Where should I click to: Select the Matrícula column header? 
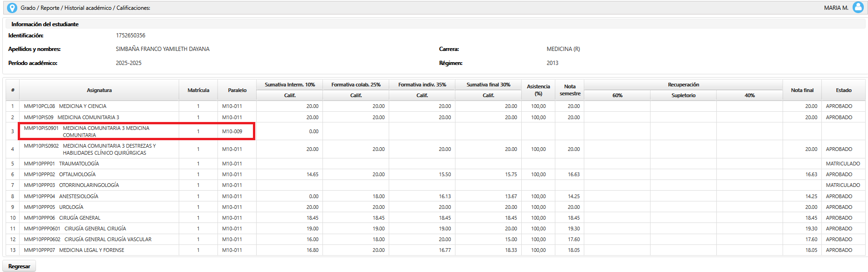click(x=198, y=90)
